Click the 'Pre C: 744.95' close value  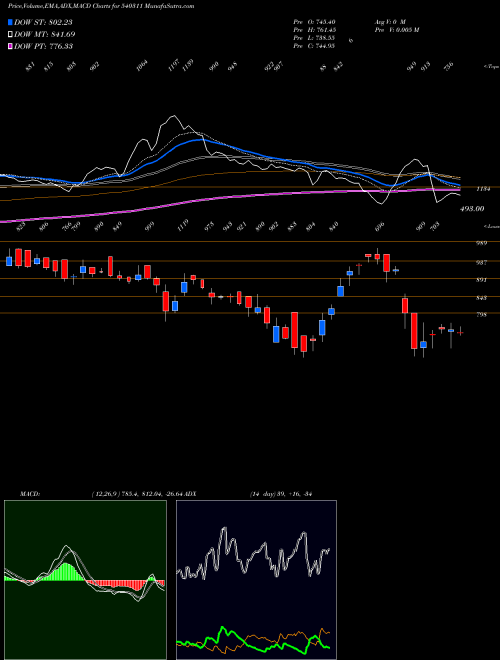314,46
